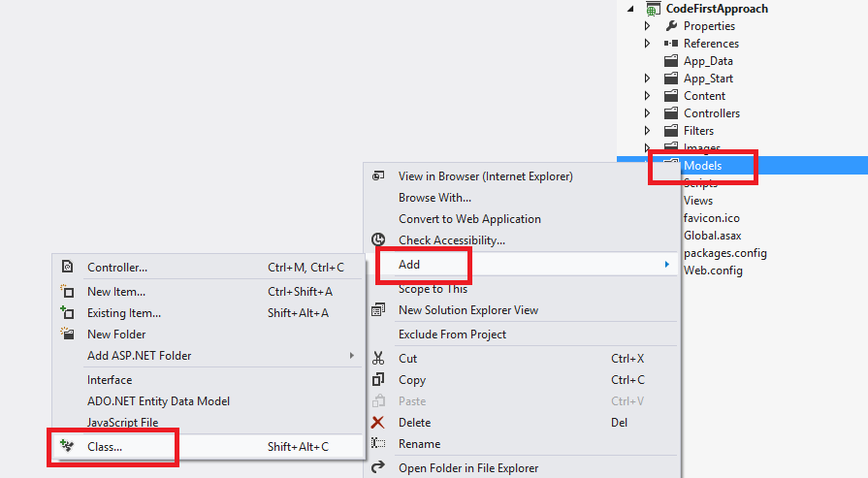868x478 pixels.
Task: Choose Exclude From Project
Action: tap(452, 335)
